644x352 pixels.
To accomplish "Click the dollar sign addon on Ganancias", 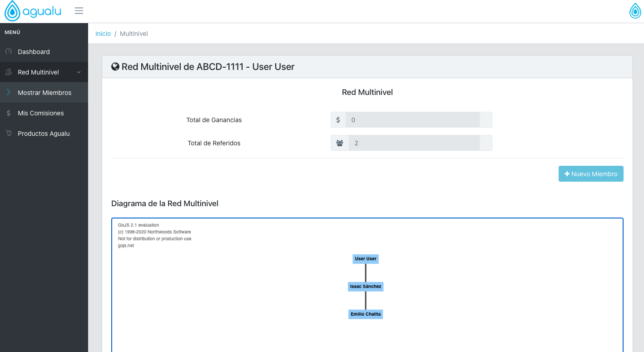I will (x=338, y=120).
